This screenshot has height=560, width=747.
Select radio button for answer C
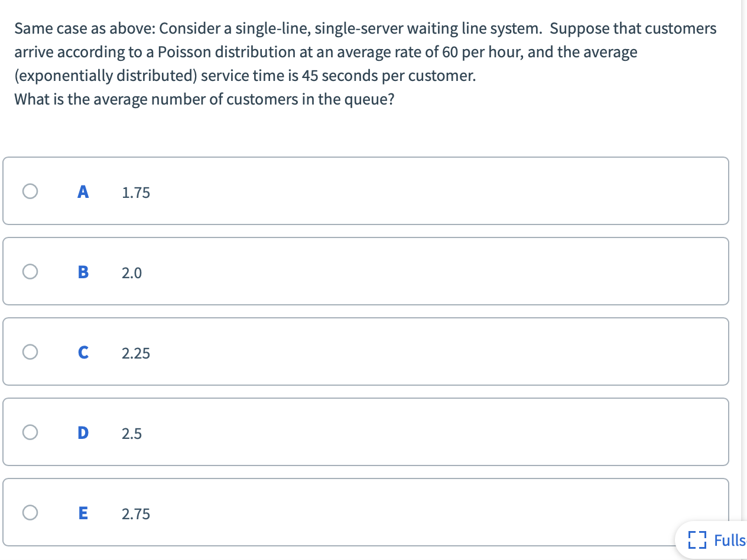click(x=30, y=351)
